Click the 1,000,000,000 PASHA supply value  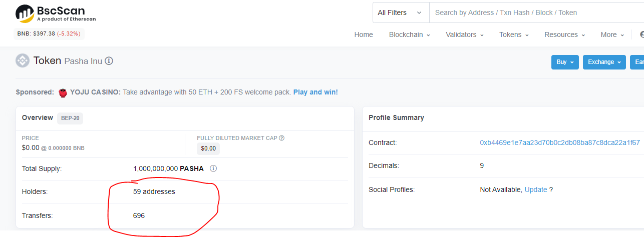click(168, 168)
